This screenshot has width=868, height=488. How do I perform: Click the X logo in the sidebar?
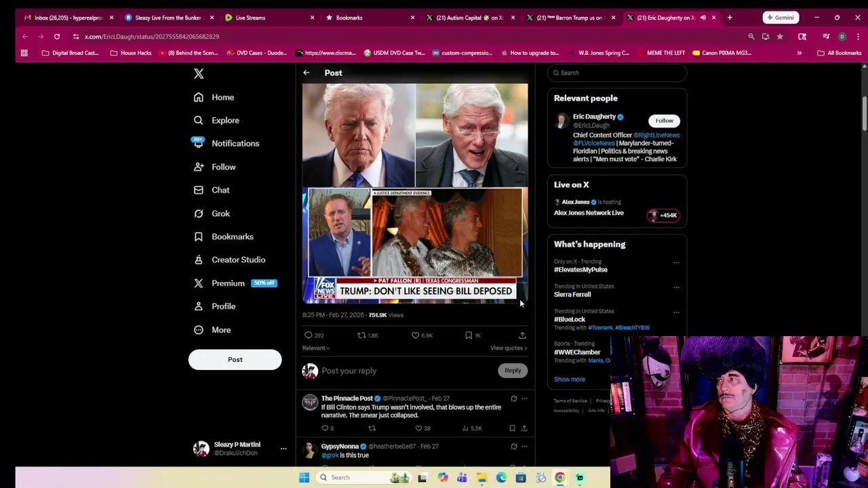point(199,73)
